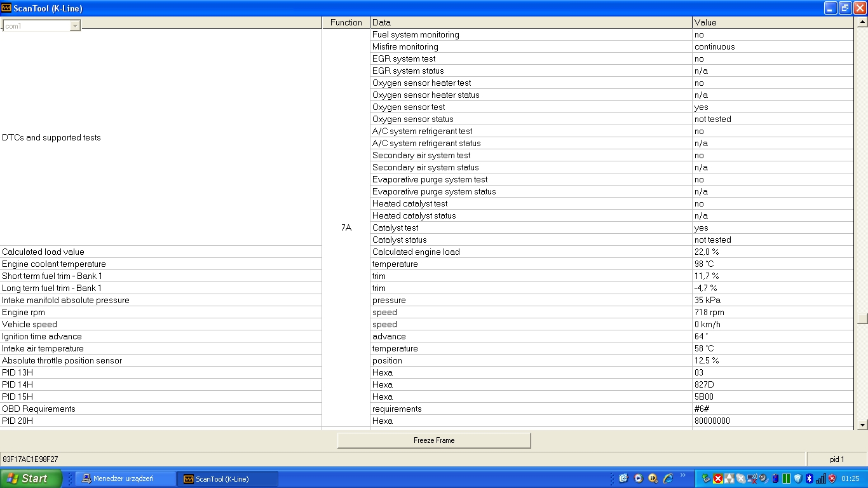
Task: Click the 01:25 system clock
Action: coord(850,478)
